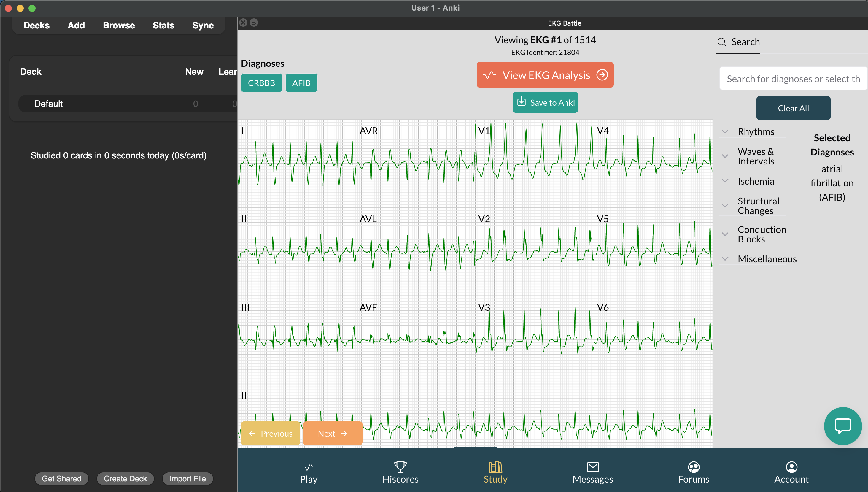Viewport: 868px width, 492px height.
Task: Open Account profile icon
Action: point(791,467)
